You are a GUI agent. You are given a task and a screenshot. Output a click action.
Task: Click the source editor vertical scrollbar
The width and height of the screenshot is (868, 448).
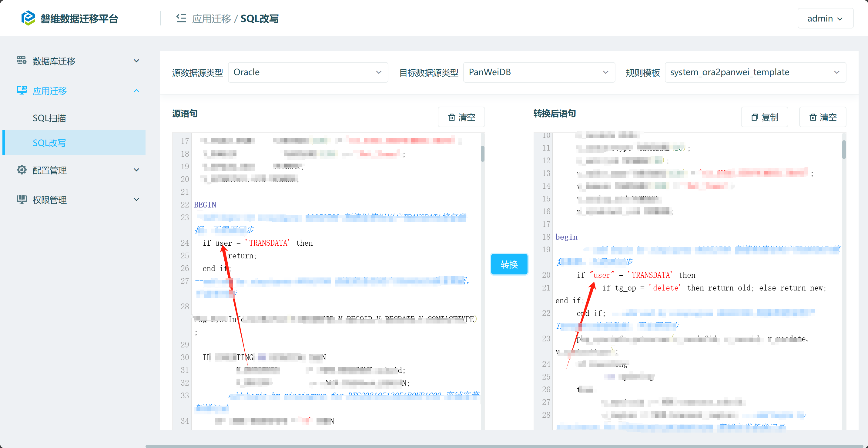point(483,154)
